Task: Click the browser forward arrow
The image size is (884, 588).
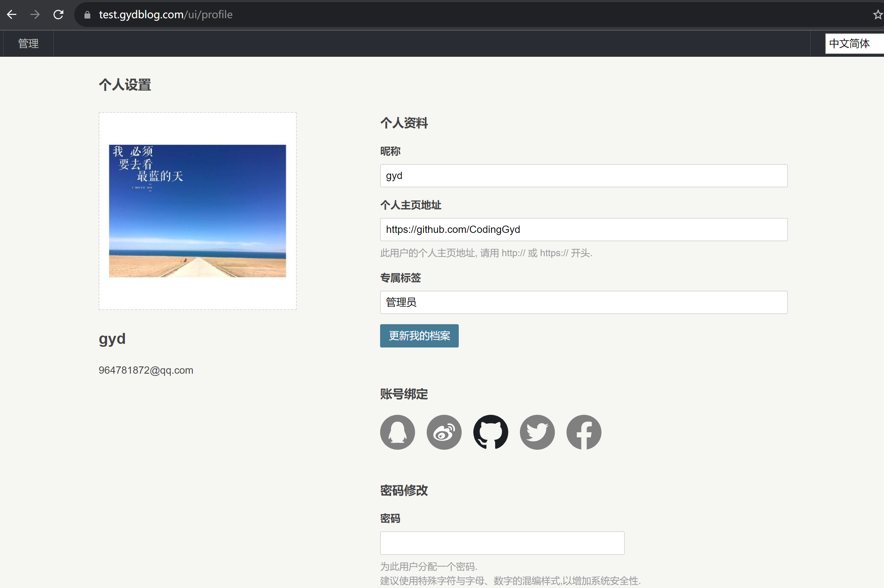Action: point(35,15)
